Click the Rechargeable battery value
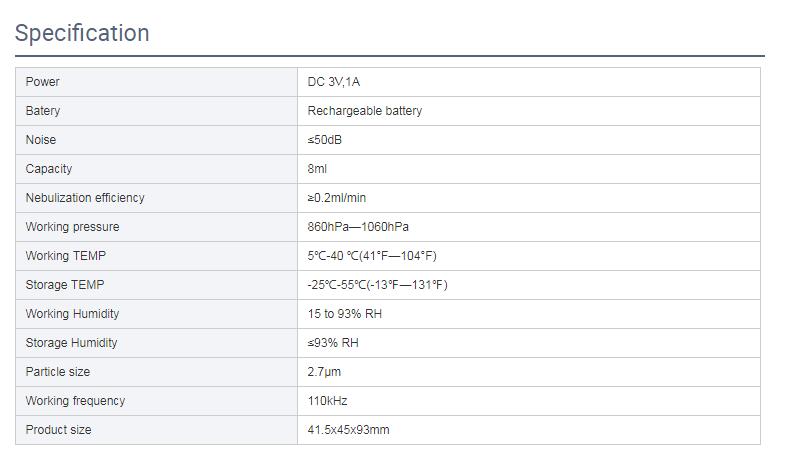Viewport: 795px width, 456px height. [x=364, y=111]
